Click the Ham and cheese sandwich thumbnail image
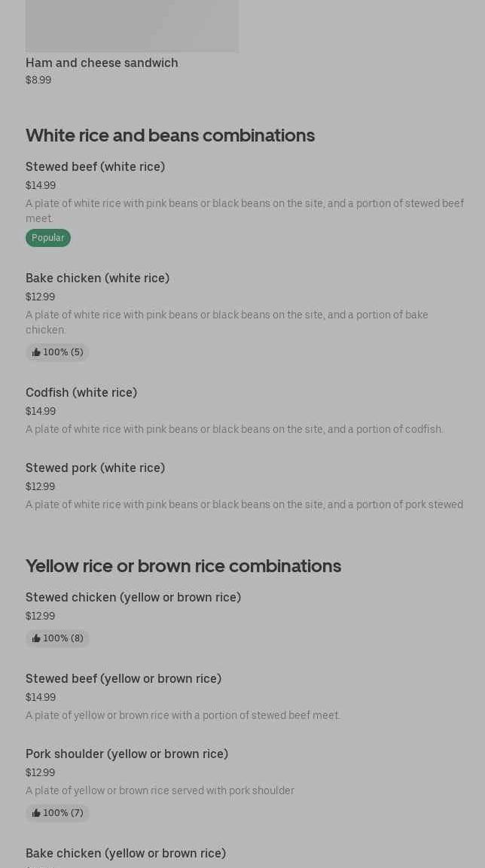Viewport: 485px width, 868px height. click(132, 26)
